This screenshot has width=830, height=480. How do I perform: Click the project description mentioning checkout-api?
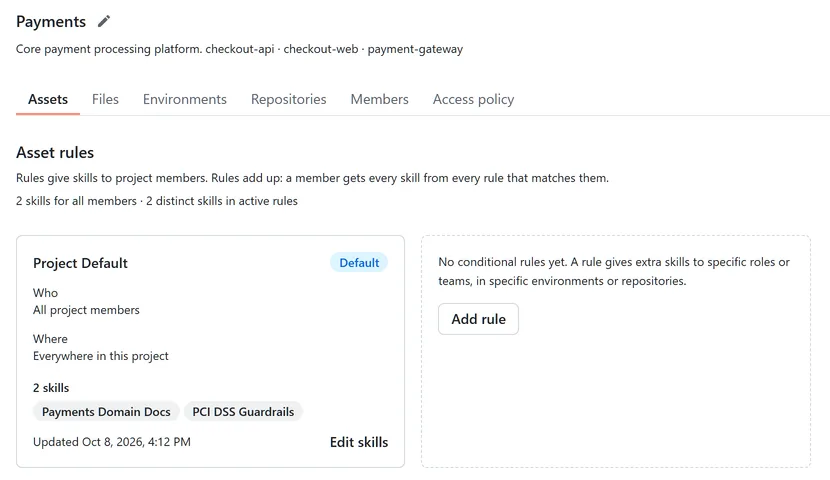239,49
